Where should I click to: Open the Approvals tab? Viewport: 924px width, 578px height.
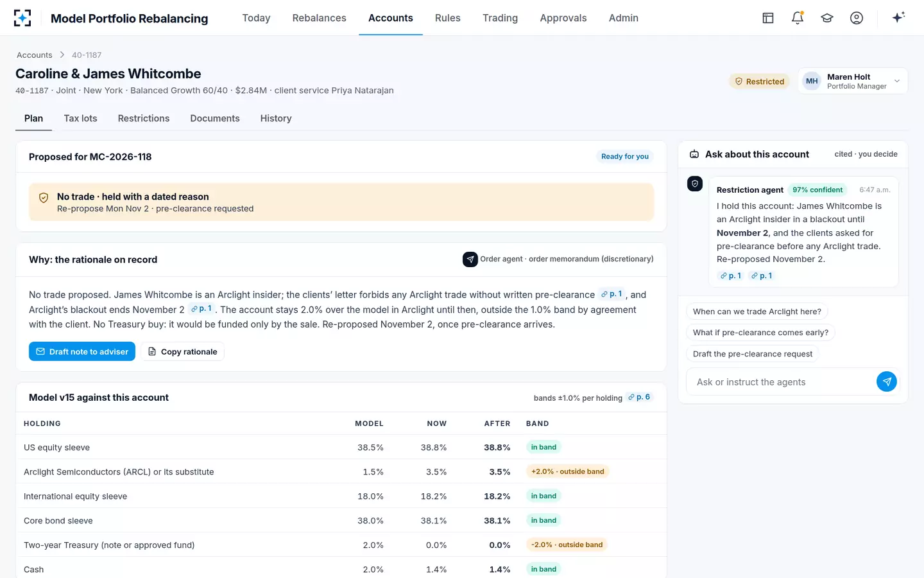(x=563, y=18)
